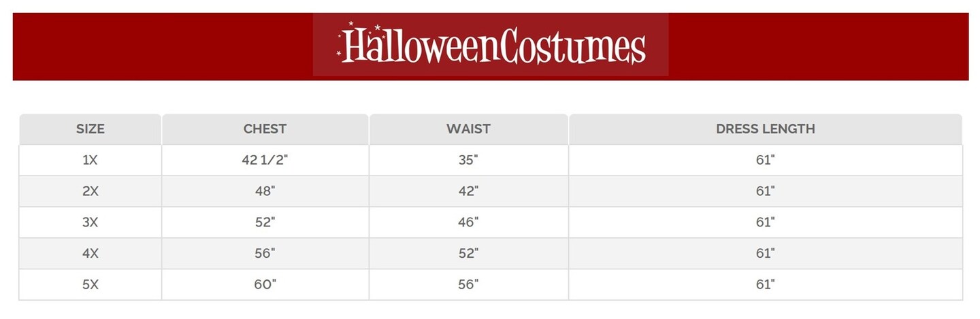Click the 42 1/2" chest measurement
Viewport: 980px width, 319px height.
(x=265, y=160)
